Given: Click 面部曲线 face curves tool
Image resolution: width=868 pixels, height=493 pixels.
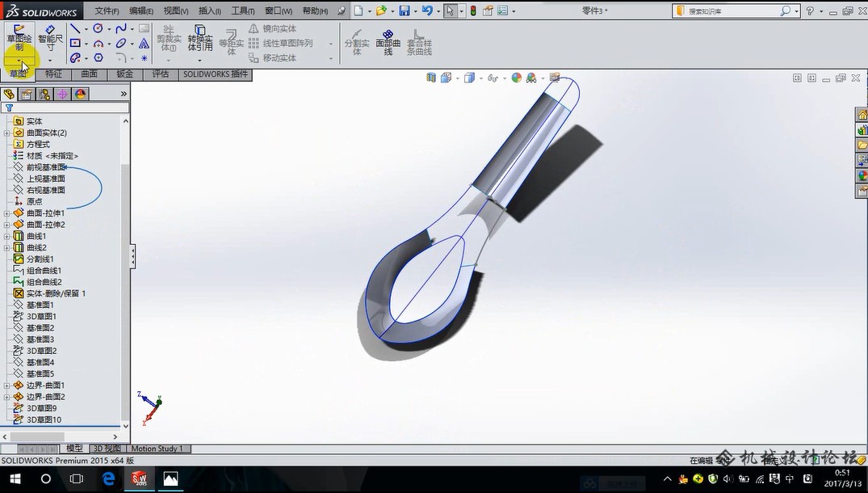Looking at the screenshot, I should [x=388, y=42].
